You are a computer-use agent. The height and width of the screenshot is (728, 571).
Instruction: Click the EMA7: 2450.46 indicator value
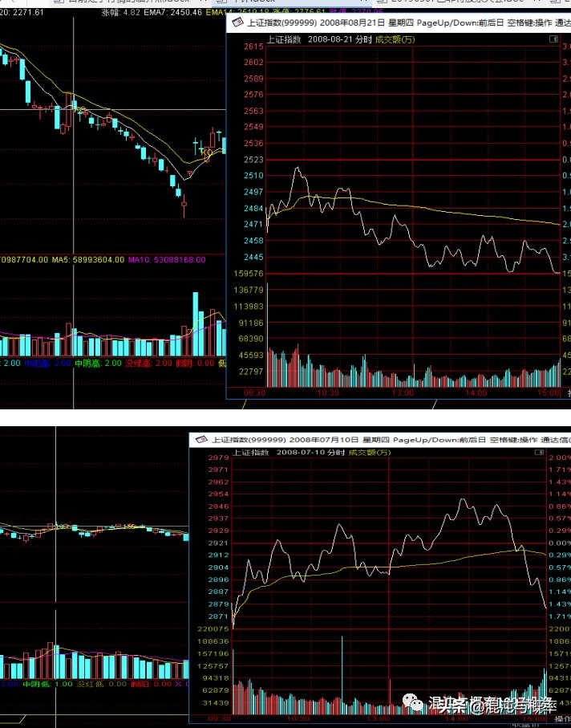[x=173, y=12]
